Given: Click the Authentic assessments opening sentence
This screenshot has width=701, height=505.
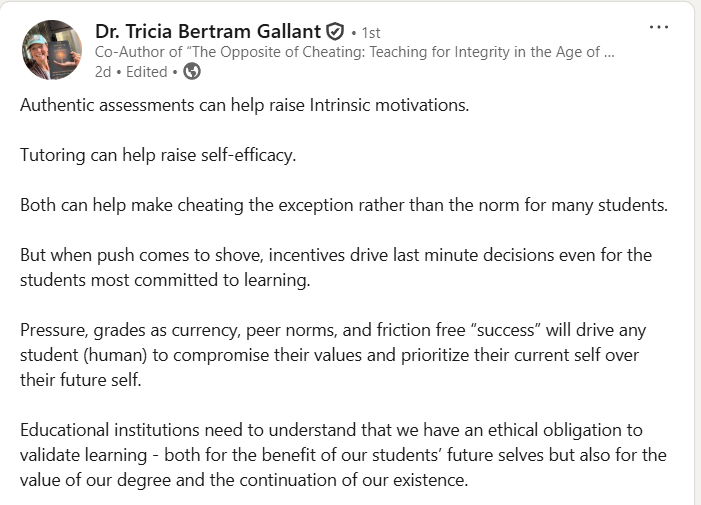Looking at the screenshot, I should tap(245, 105).
